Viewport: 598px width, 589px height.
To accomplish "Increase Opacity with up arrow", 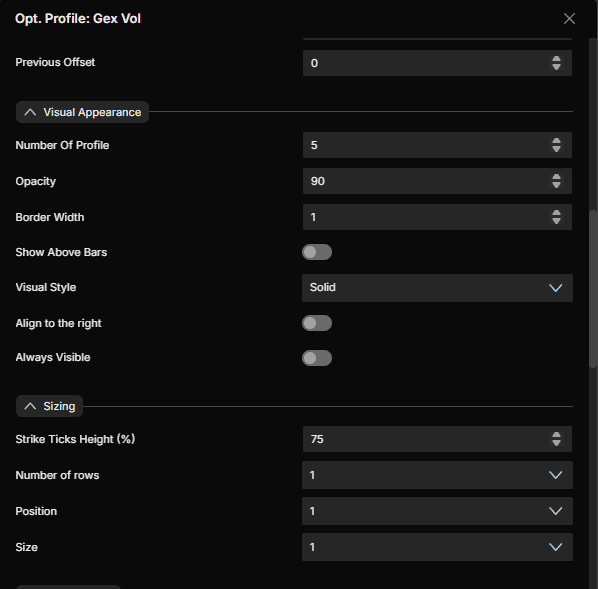I will click(556, 177).
